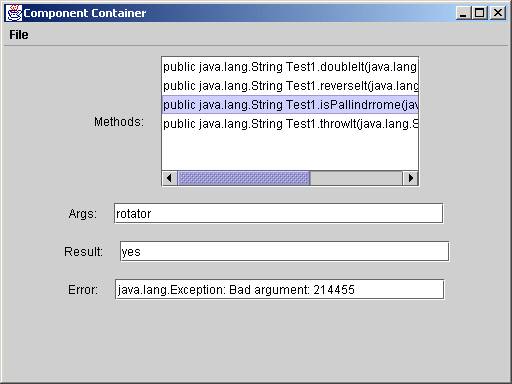Click the Result text field
The width and height of the screenshot is (512, 384).
[x=284, y=251]
